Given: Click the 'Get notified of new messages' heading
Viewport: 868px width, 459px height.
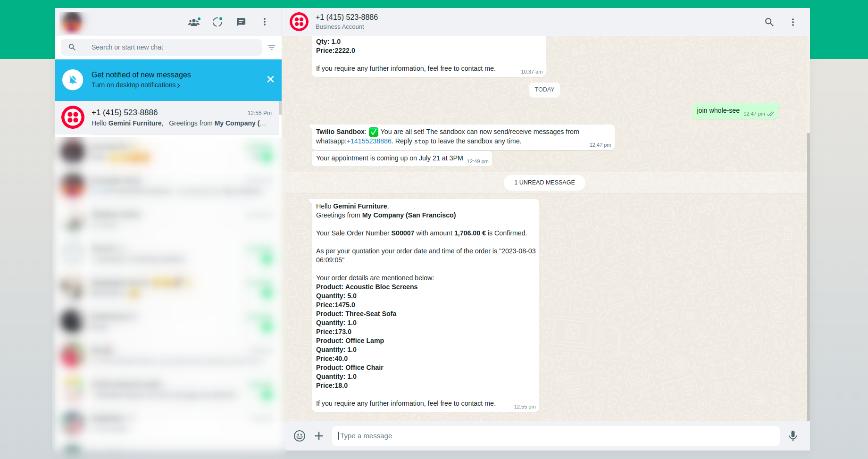Looking at the screenshot, I should (x=141, y=75).
